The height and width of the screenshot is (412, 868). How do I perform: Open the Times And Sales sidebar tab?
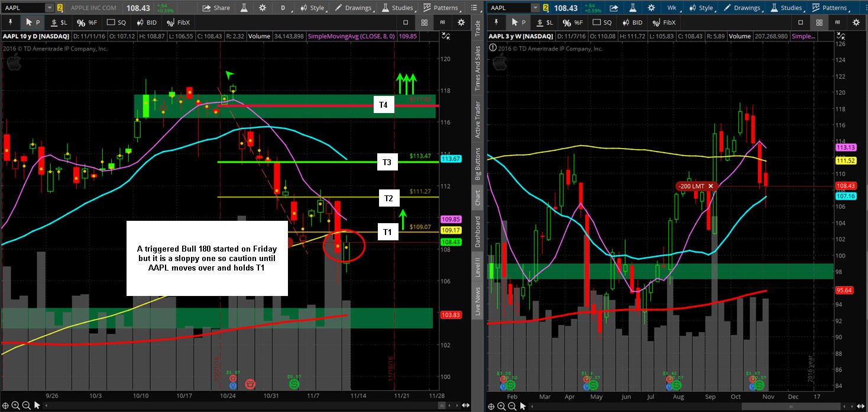[x=478, y=67]
